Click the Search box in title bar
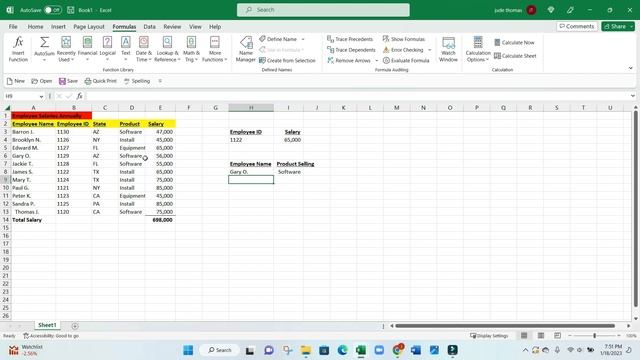The height and width of the screenshot is (360, 640). (323, 10)
